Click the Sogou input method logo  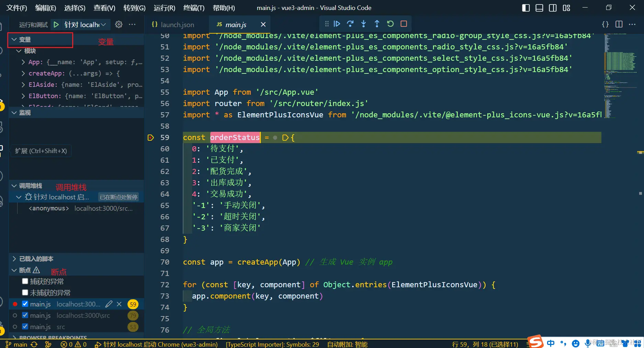point(535,342)
